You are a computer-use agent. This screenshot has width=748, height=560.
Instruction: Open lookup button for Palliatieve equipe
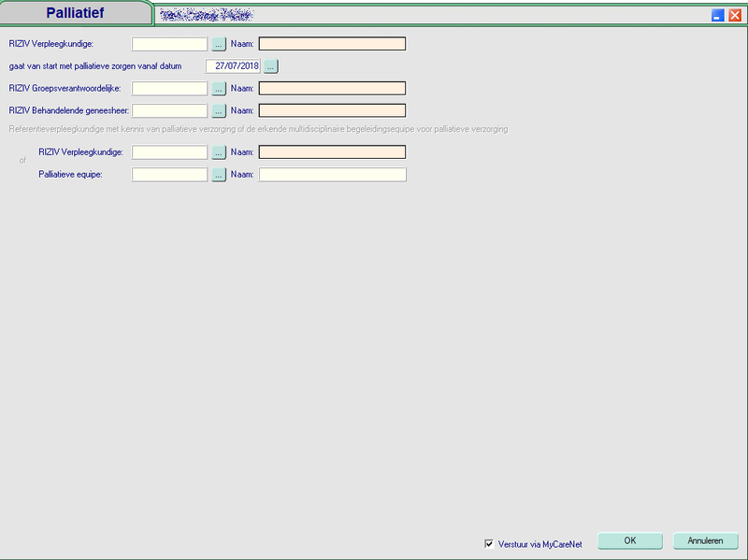(219, 175)
